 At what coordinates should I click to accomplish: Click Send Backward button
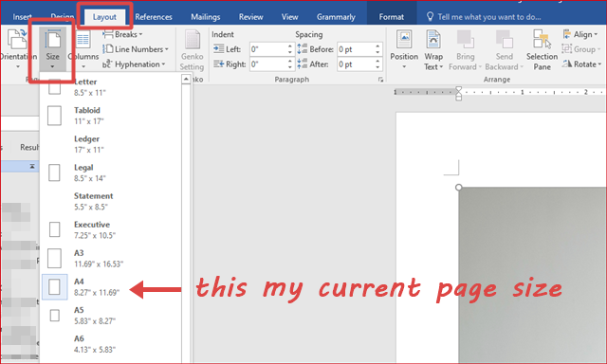point(504,49)
